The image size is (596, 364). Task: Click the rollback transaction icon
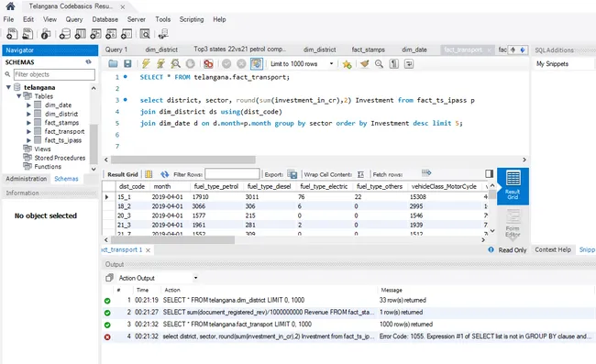241,64
